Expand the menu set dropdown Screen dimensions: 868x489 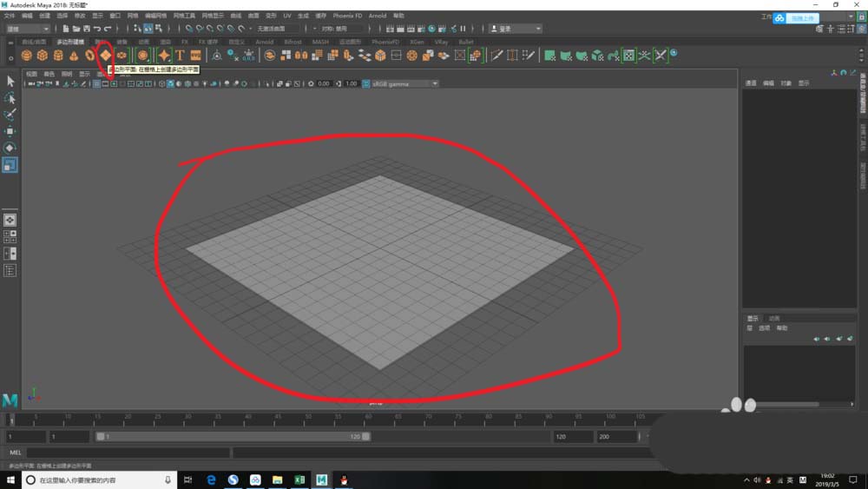(28, 29)
